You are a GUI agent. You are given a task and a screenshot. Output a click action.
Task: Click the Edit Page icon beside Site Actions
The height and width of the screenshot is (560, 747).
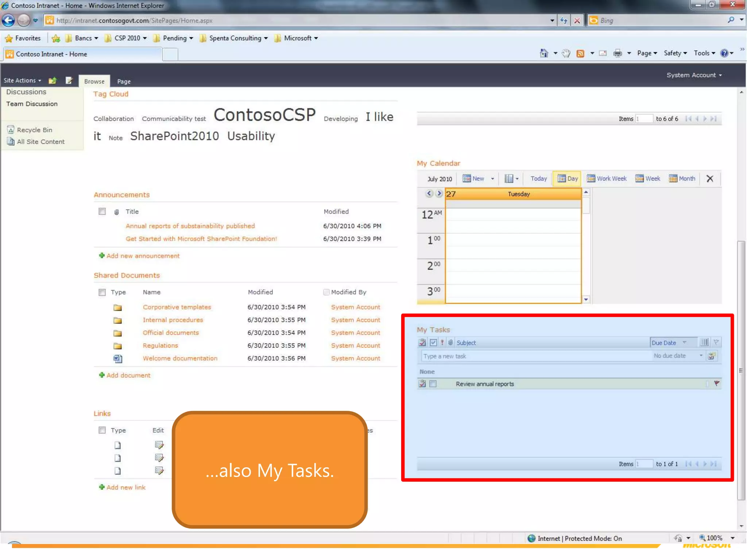coord(69,81)
